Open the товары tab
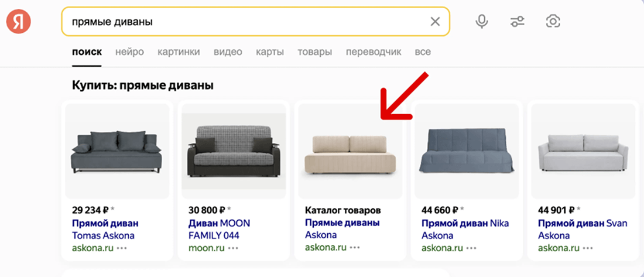 pos(314,52)
